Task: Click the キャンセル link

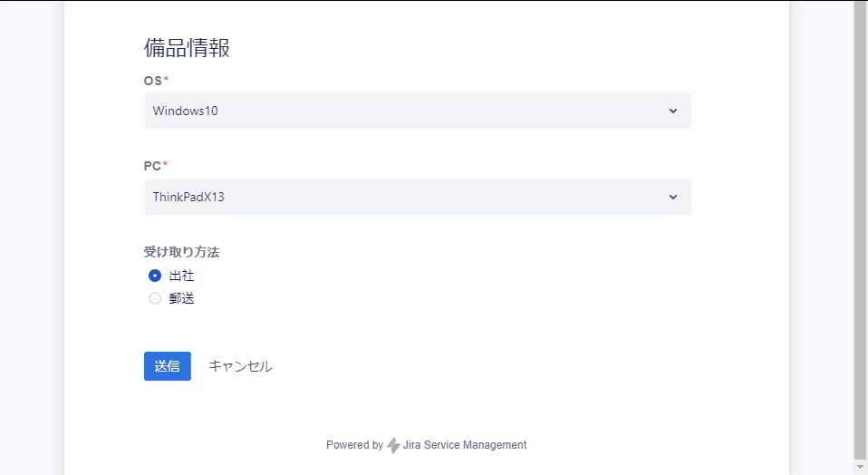Action: click(x=240, y=366)
